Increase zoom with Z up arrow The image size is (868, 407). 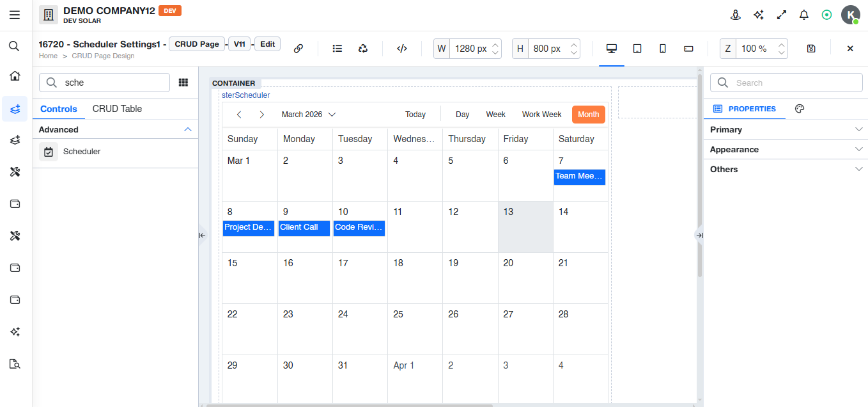tap(782, 45)
